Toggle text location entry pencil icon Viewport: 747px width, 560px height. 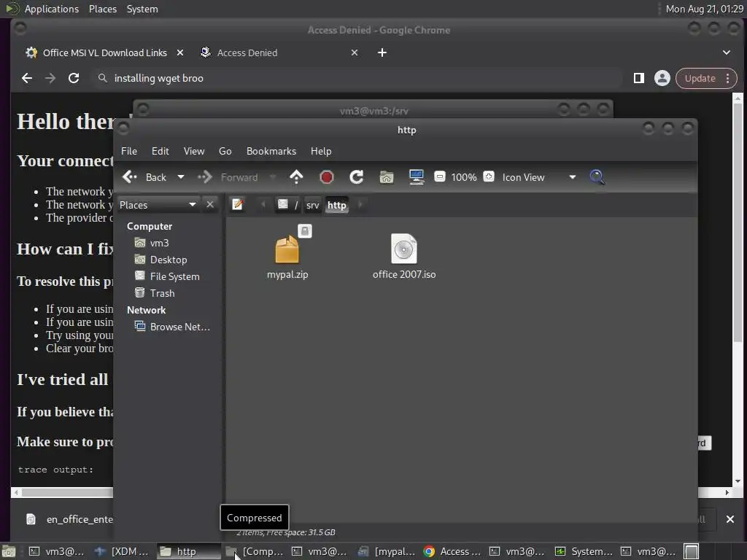click(x=238, y=204)
